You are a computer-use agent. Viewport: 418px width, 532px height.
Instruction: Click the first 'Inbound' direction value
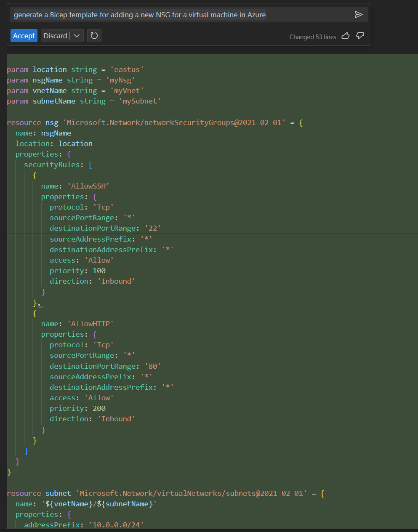[x=116, y=281]
